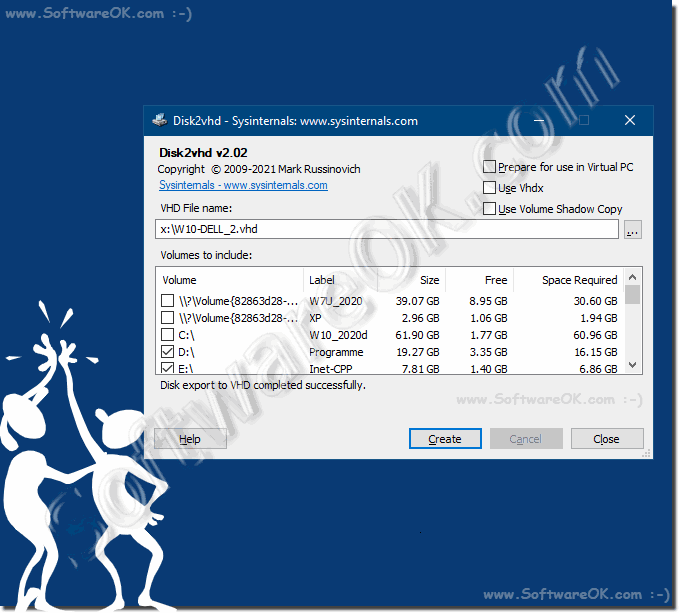Check the W7U_2020 volume checkbox

click(168, 300)
